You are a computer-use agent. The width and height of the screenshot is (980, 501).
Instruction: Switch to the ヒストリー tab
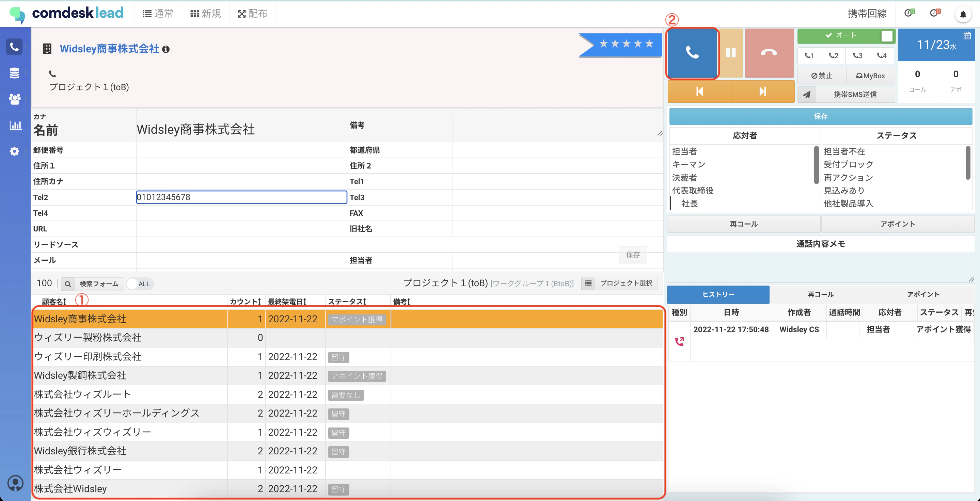[x=718, y=295]
